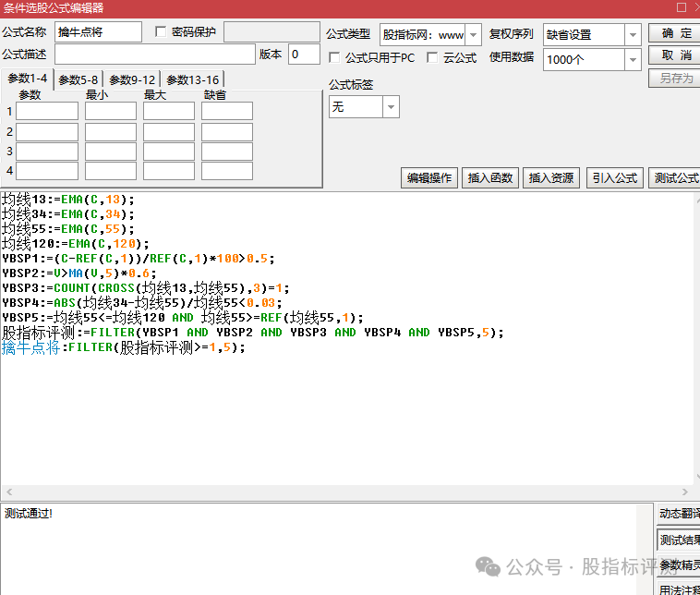Screen dimensions: 700x595
Task: Click the 公式名称 field containing 擒牛点将
Action: tap(98, 32)
